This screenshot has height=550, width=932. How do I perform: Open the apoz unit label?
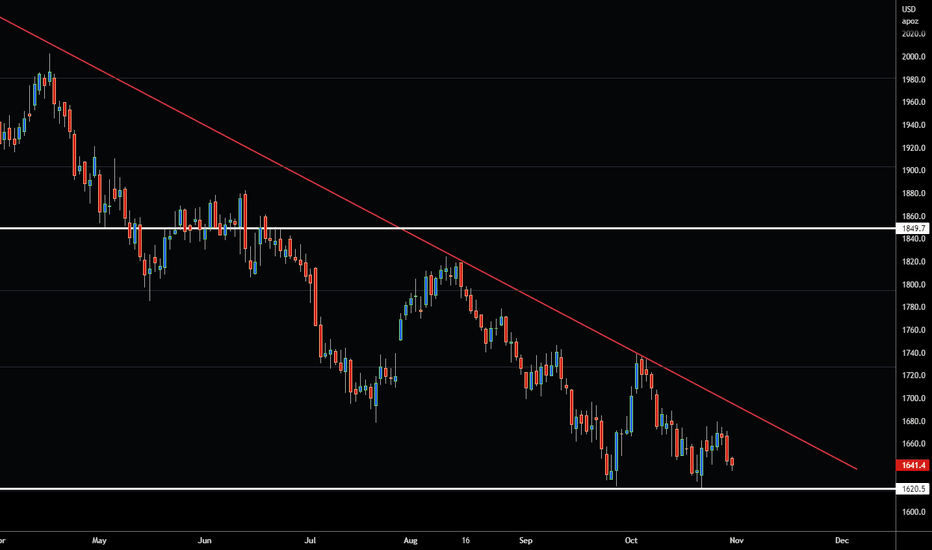point(910,21)
